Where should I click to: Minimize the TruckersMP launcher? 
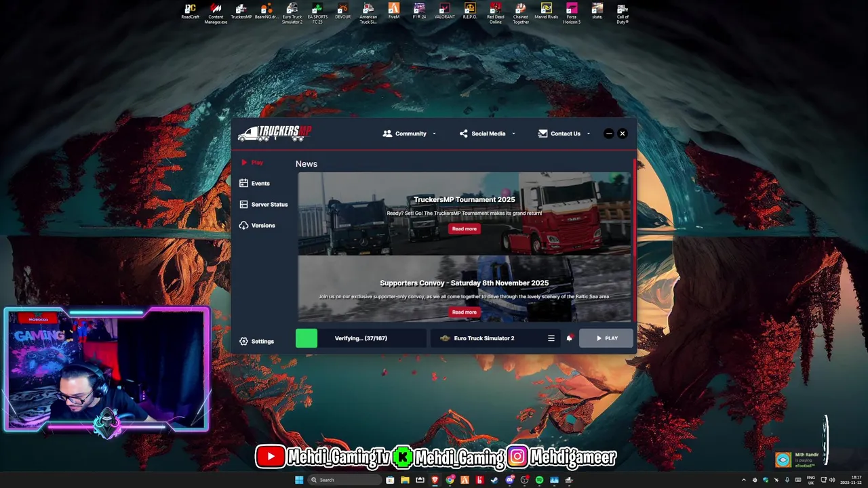coord(609,134)
